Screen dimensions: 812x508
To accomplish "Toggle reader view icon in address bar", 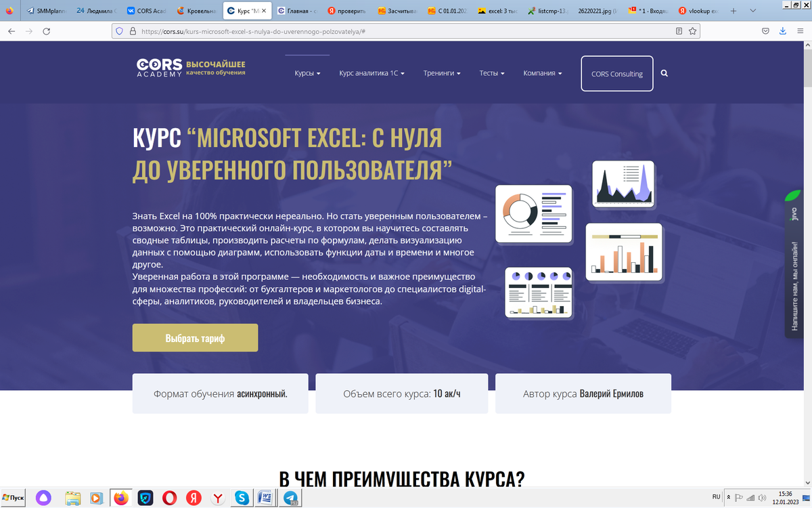I will click(x=679, y=31).
